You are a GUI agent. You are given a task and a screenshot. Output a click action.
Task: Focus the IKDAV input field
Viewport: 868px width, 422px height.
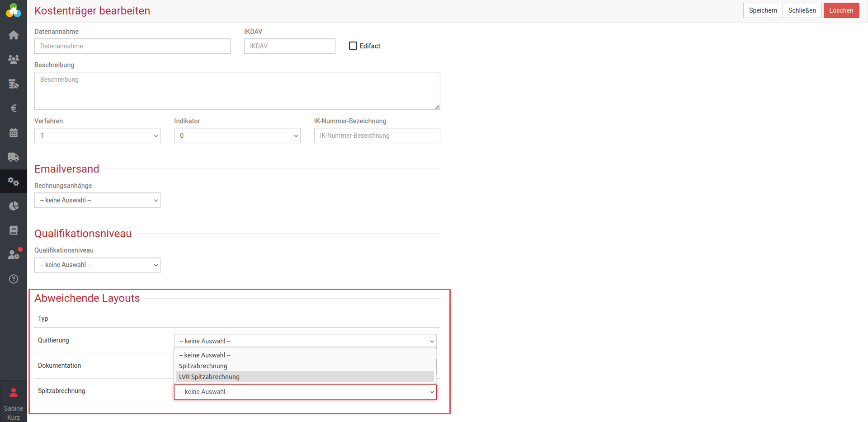[290, 46]
